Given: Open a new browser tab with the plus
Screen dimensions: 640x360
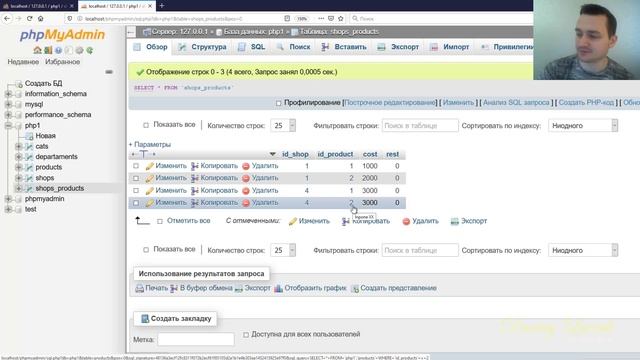Looking at the screenshot, I should pyautogui.click(x=162, y=6).
